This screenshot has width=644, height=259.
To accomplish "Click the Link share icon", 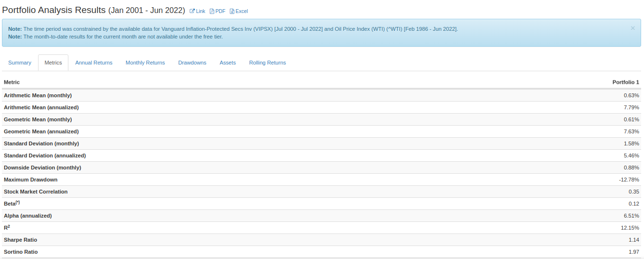I will pos(193,11).
